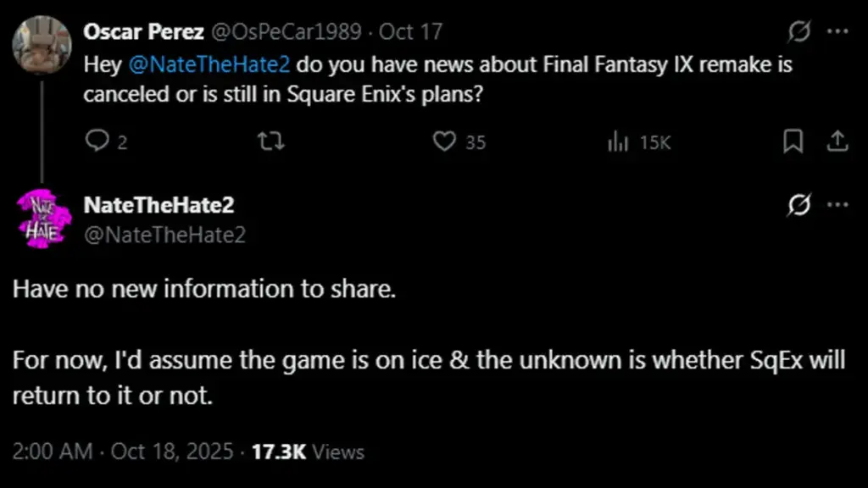Viewport: 868px width, 488px height.
Task: Click the 2:00 AM · Oct 18, 2025 timestamp
Action: click(123, 452)
